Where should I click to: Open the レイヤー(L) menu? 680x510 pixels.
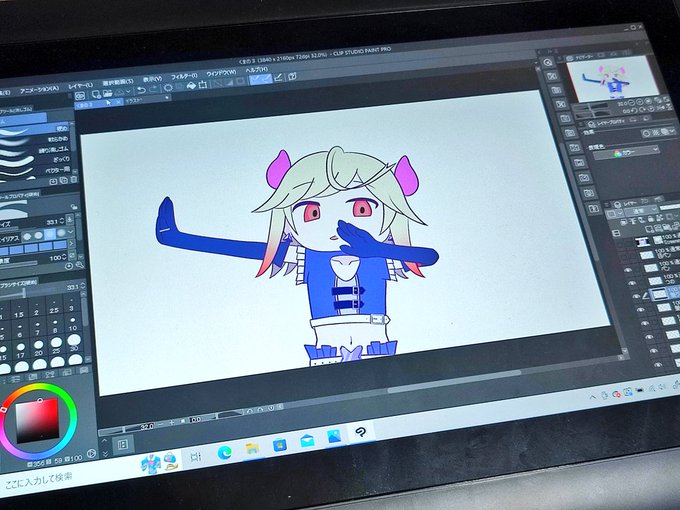[81, 85]
